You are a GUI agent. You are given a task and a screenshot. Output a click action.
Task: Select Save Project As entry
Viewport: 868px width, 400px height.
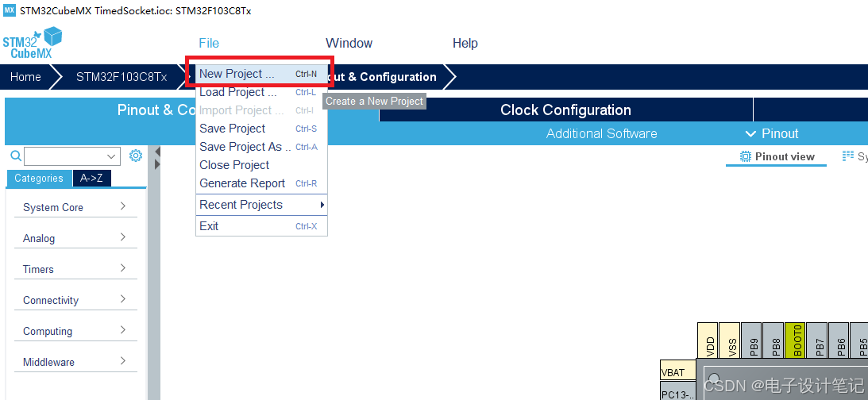click(x=261, y=147)
